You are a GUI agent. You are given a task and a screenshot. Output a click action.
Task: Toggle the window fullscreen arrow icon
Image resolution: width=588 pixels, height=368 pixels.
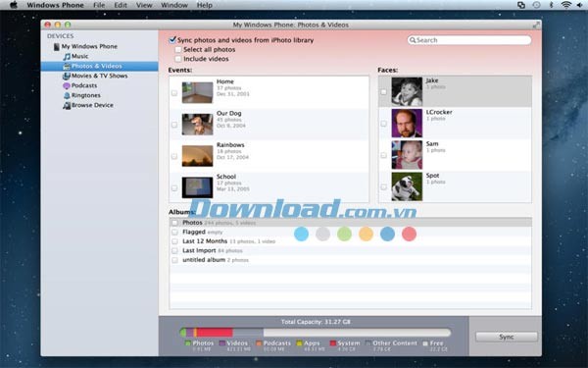coord(537,25)
